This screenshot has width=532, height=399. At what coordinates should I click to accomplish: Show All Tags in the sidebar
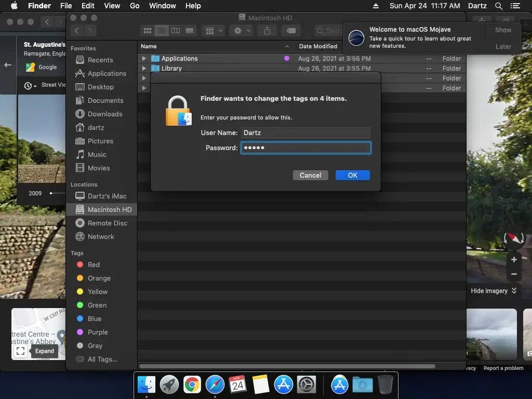pos(97,360)
